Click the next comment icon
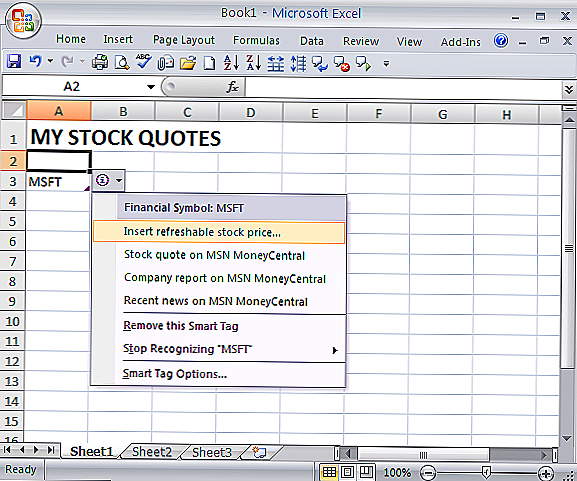Screen dimensions: 577x481 click(363, 64)
